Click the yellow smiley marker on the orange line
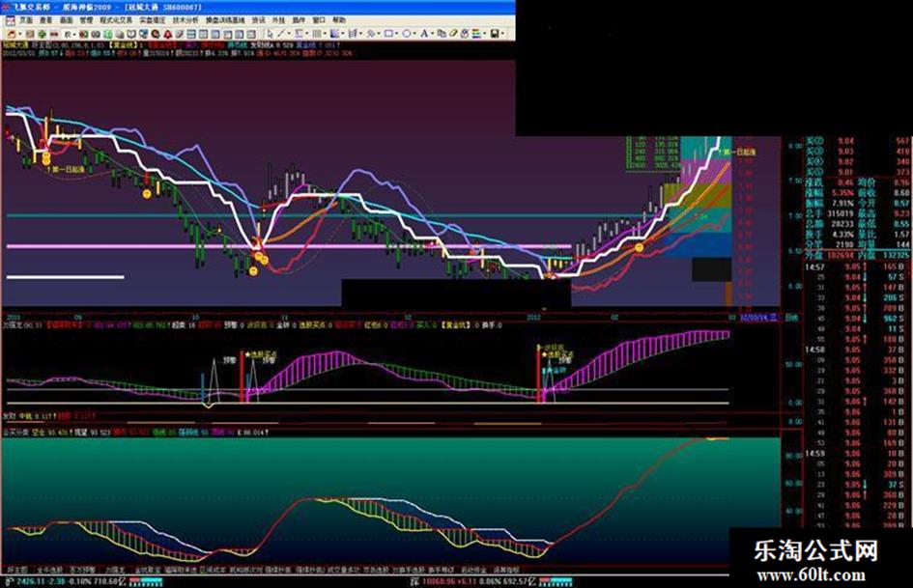The image size is (913, 588). click(639, 247)
